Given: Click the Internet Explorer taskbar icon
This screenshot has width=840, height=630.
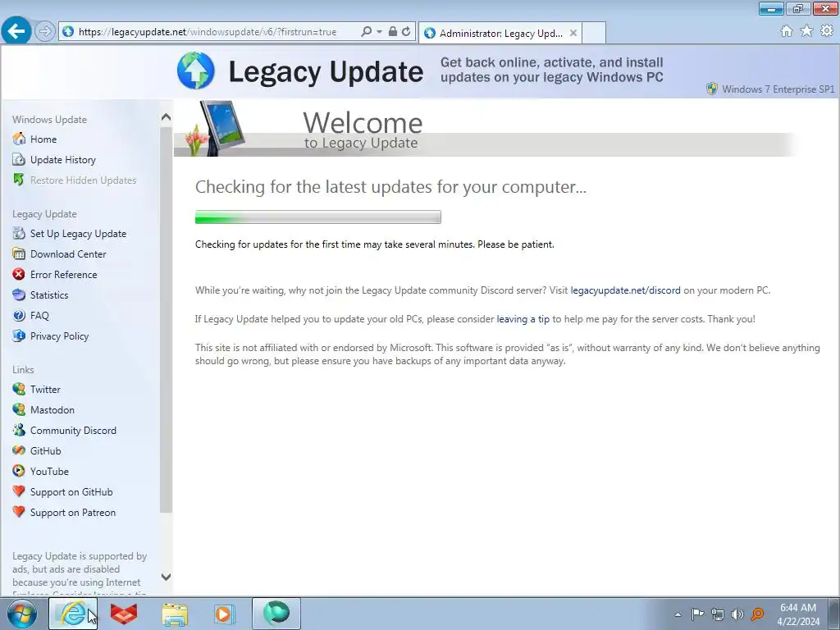Looking at the screenshot, I should [73, 614].
